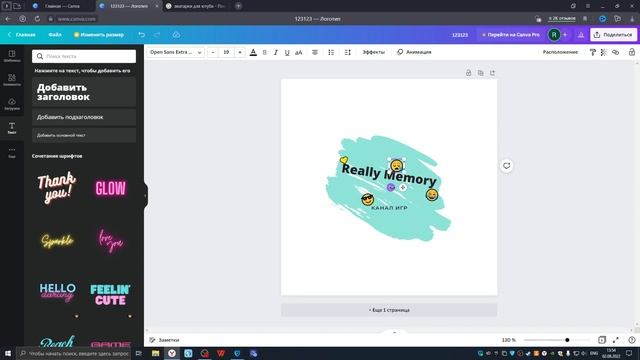
Task: Click the Поделиться share button
Action: coord(613,35)
